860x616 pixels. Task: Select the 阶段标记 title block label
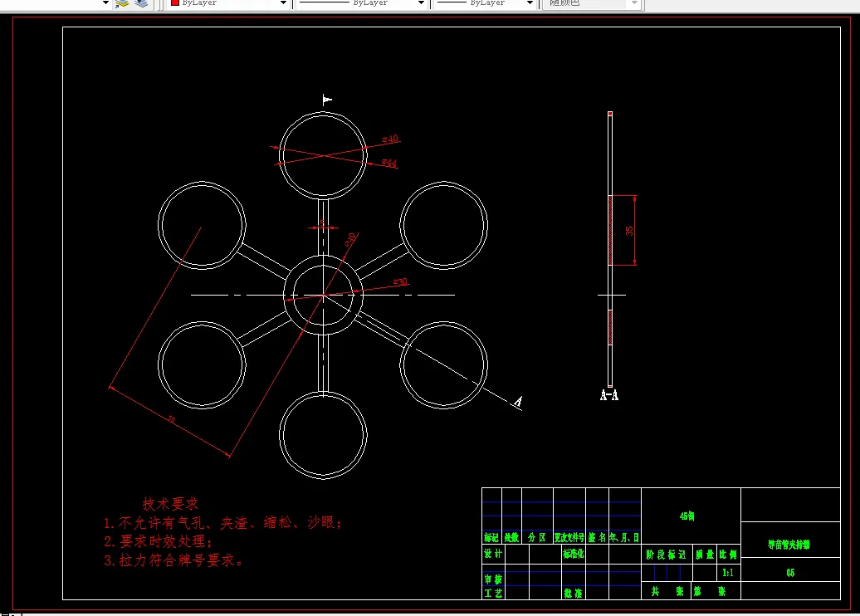tap(666, 555)
